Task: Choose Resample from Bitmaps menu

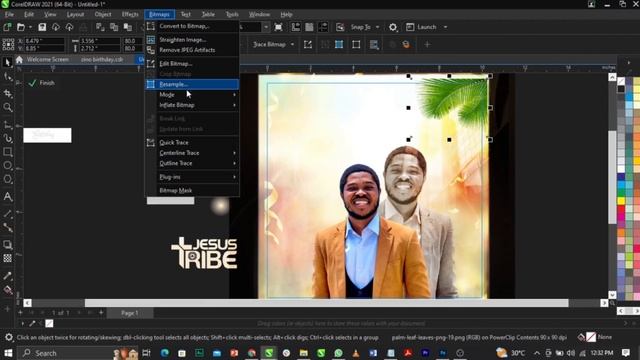Action: click(192, 84)
